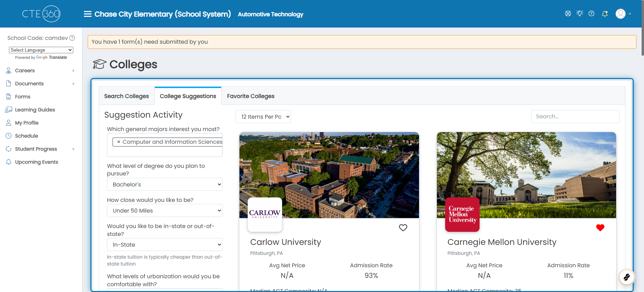Click the Chase City Elementary school title
Viewport: 644px width, 292px height.
point(163,14)
